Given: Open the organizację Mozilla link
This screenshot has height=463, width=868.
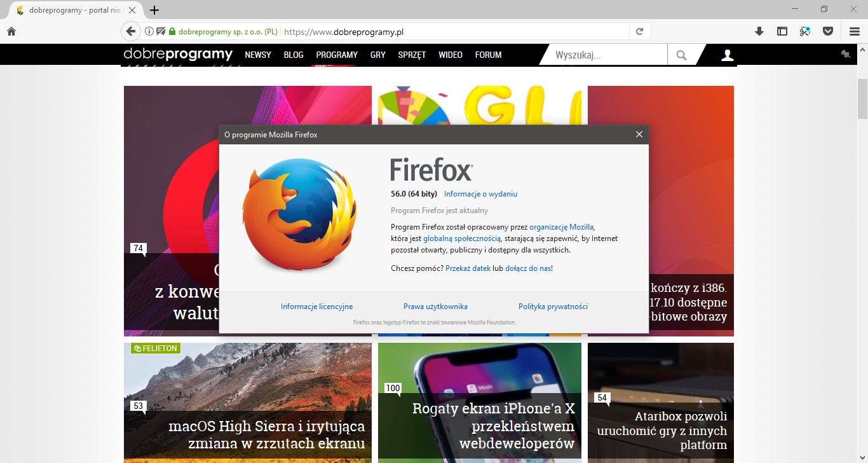Looking at the screenshot, I should point(561,226).
